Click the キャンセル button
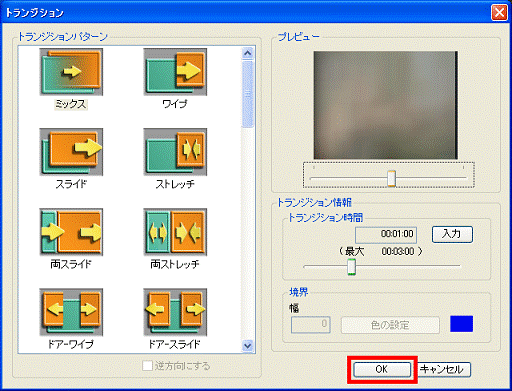512x391 pixels. point(442,369)
